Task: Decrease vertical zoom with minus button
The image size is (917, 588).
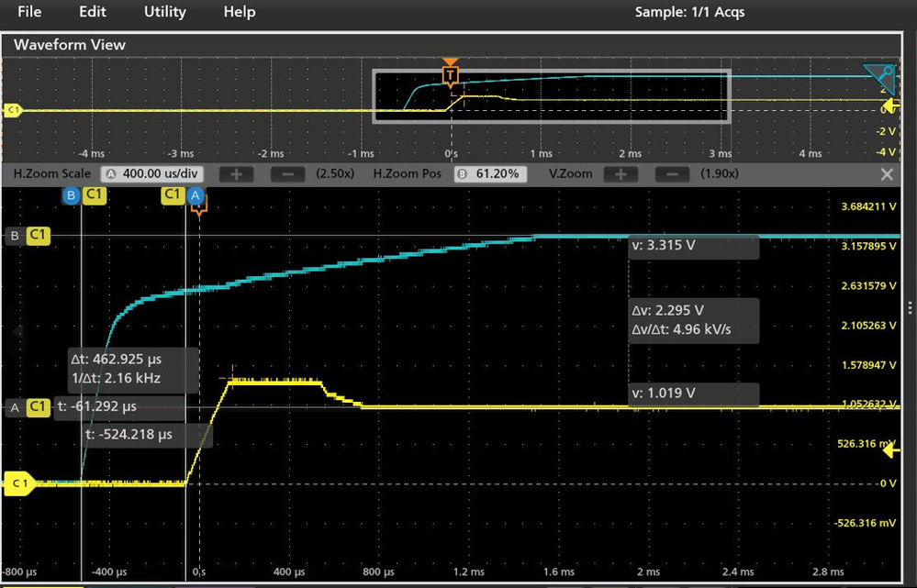Action: pos(673,174)
